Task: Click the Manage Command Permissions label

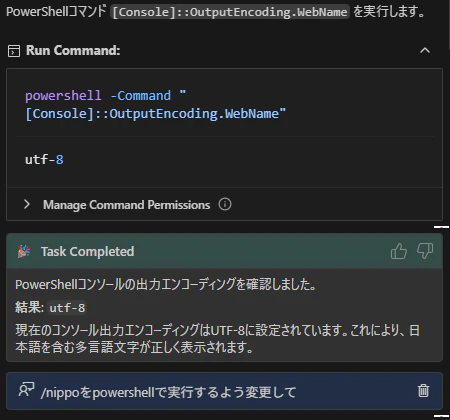Action: click(x=126, y=205)
